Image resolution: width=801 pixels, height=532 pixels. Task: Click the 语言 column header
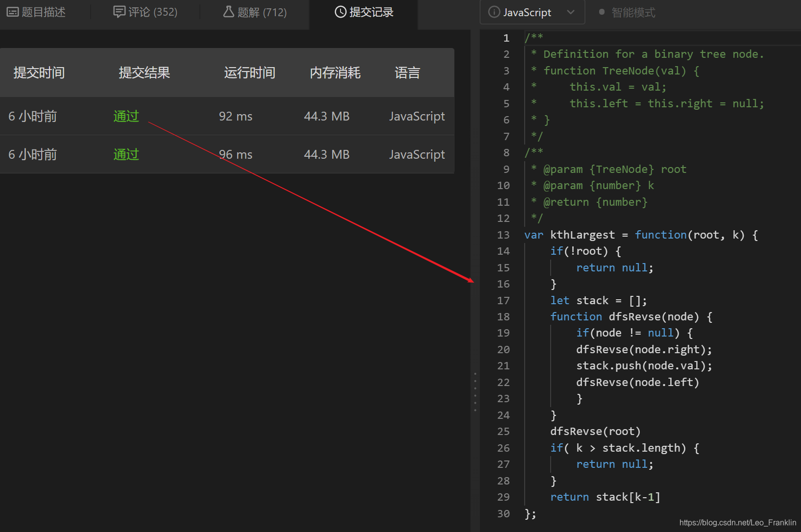click(x=408, y=73)
